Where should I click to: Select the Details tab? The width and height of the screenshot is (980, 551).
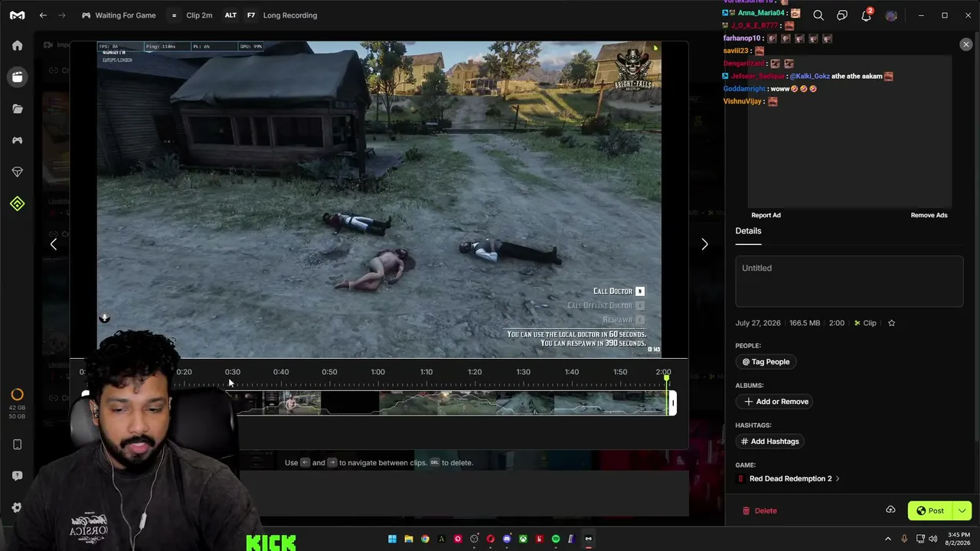tap(748, 231)
